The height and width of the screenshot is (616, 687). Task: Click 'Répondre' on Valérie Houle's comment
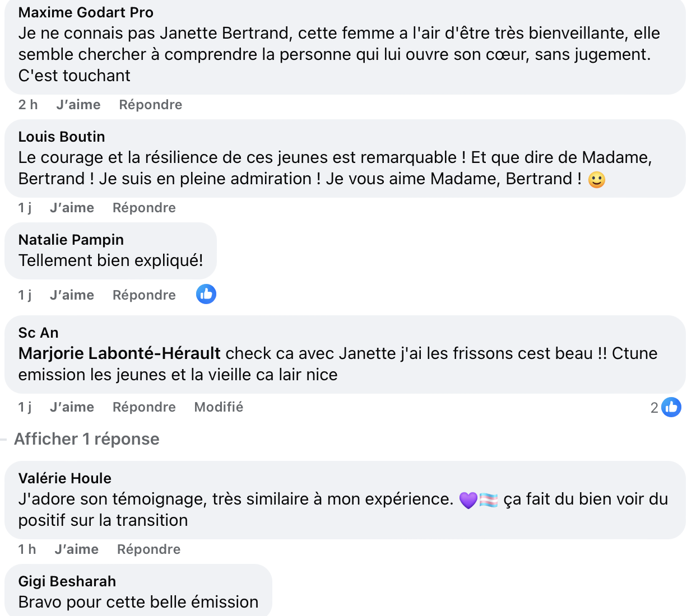tap(148, 549)
